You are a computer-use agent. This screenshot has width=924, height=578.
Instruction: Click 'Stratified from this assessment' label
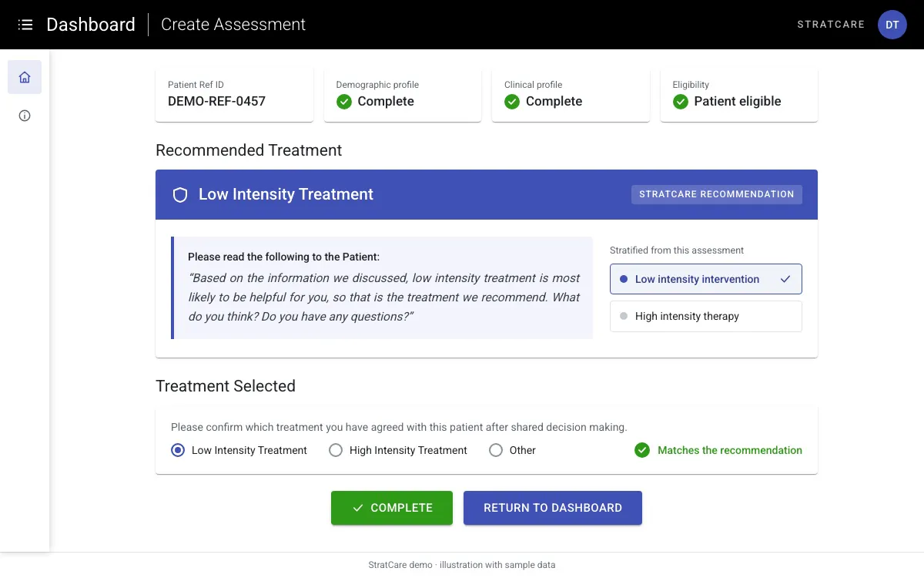click(x=677, y=250)
